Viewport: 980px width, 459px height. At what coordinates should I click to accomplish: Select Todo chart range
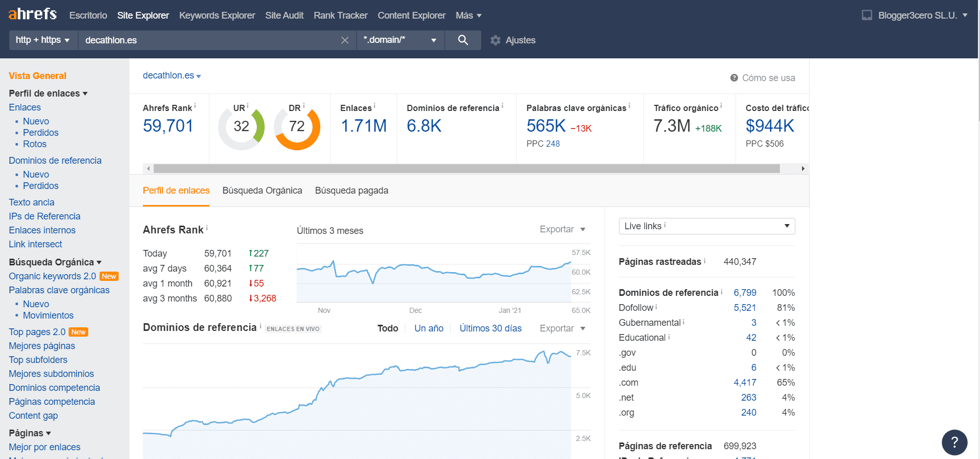(x=388, y=328)
